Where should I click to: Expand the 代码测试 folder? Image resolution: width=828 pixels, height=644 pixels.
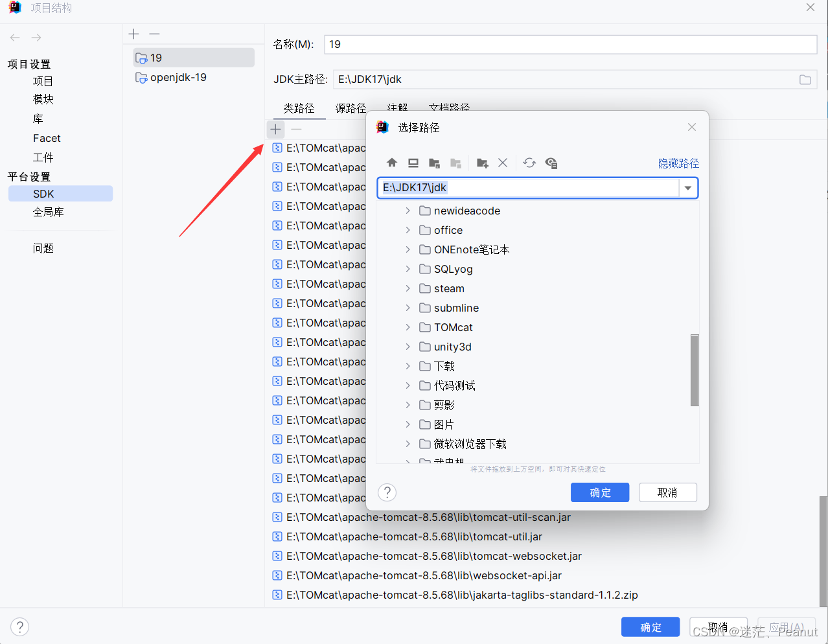tap(408, 385)
